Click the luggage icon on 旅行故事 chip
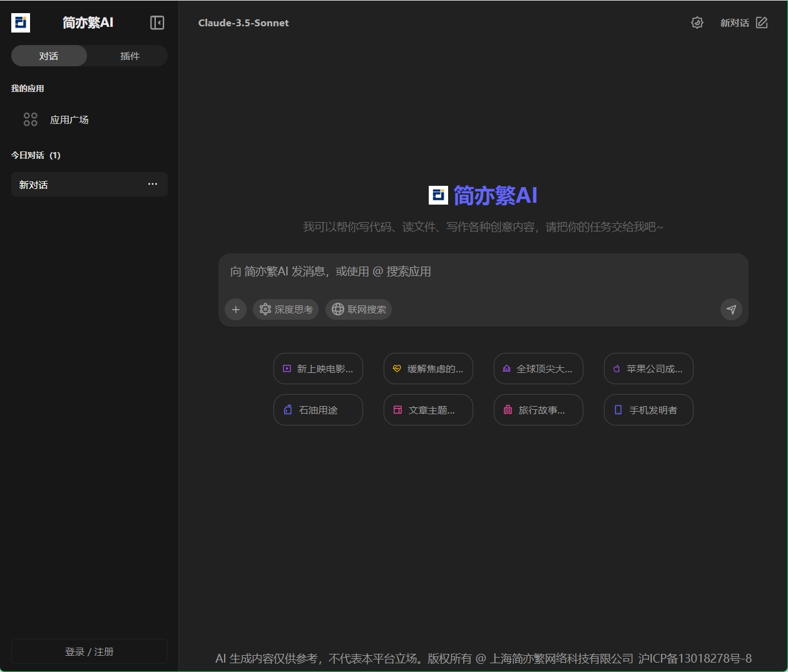The height and width of the screenshot is (672, 788). (x=508, y=410)
